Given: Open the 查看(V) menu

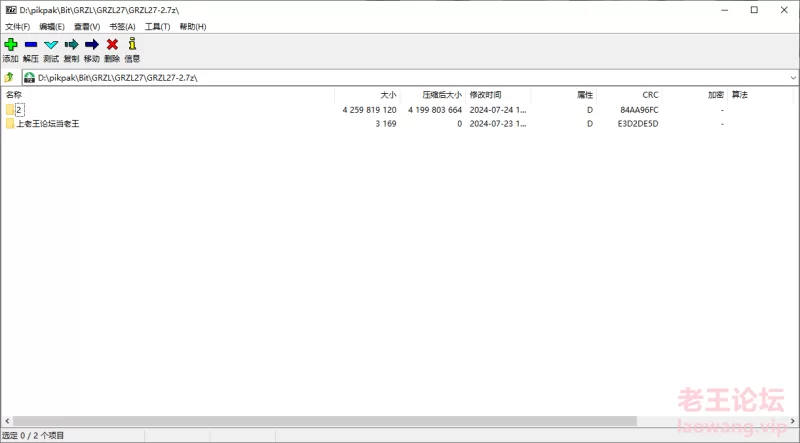Looking at the screenshot, I should coord(87,27).
